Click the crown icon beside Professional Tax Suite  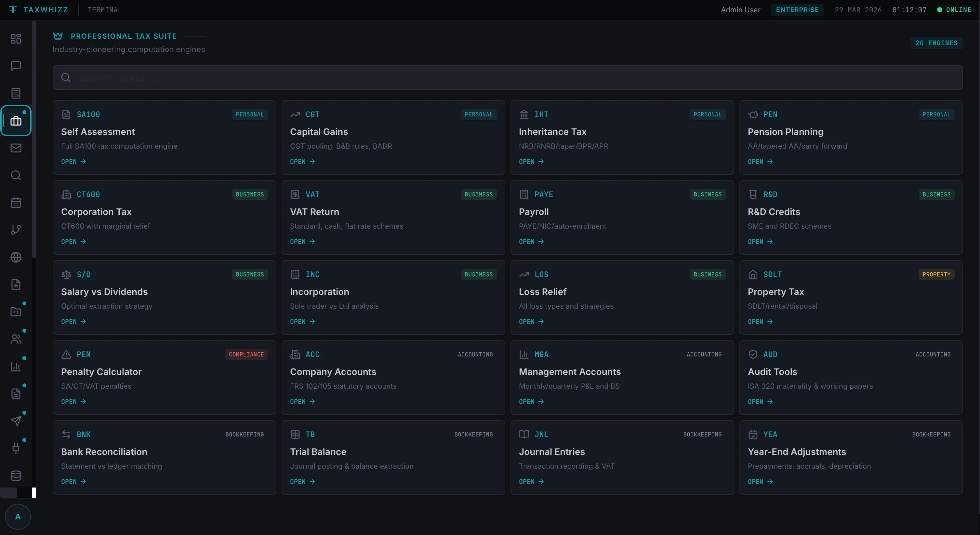tap(58, 36)
